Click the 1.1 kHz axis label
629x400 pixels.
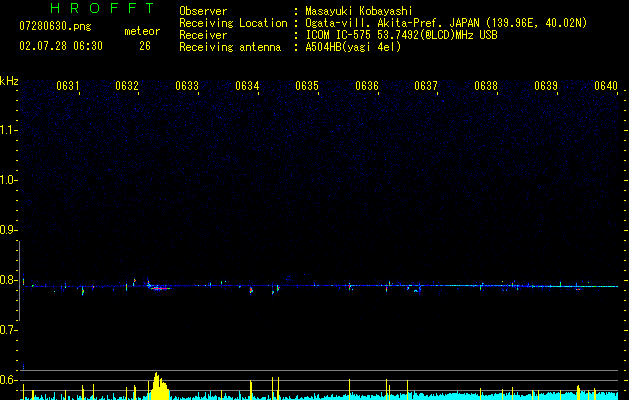pyautogui.click(x=8, y=130)
